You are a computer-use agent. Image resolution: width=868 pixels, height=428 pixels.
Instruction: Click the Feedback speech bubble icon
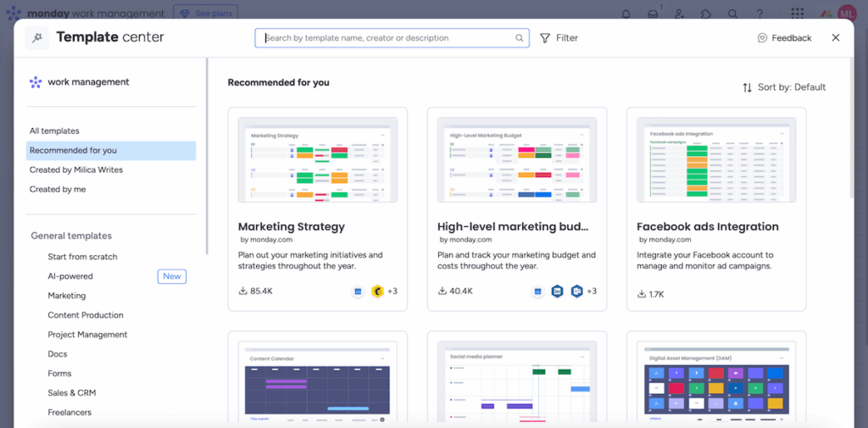coord(762,38)
